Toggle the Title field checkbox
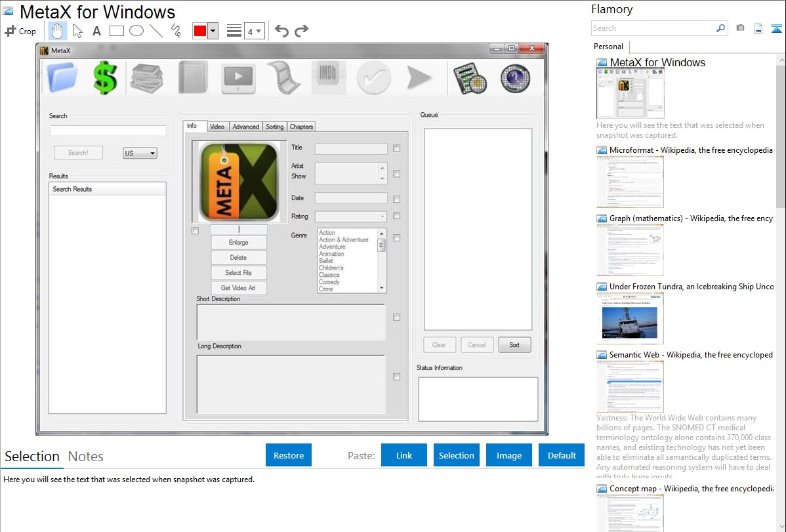786x532 pixels. 396,148
